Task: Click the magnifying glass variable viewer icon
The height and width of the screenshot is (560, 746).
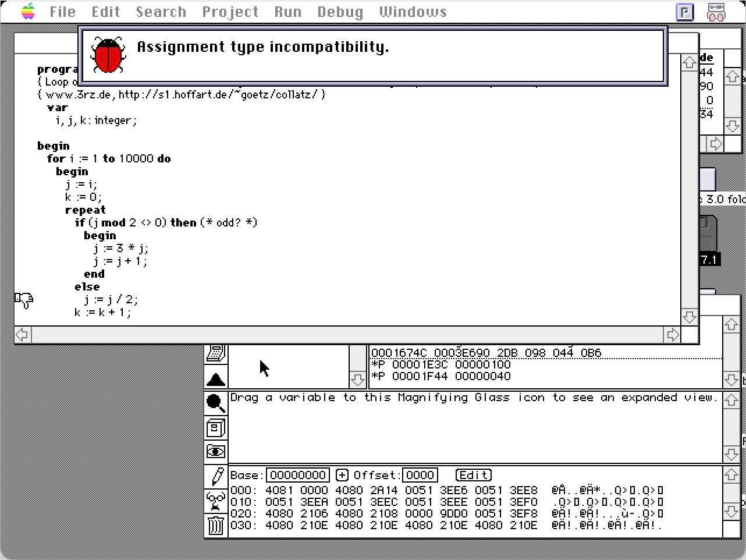Action: (215, 403)
